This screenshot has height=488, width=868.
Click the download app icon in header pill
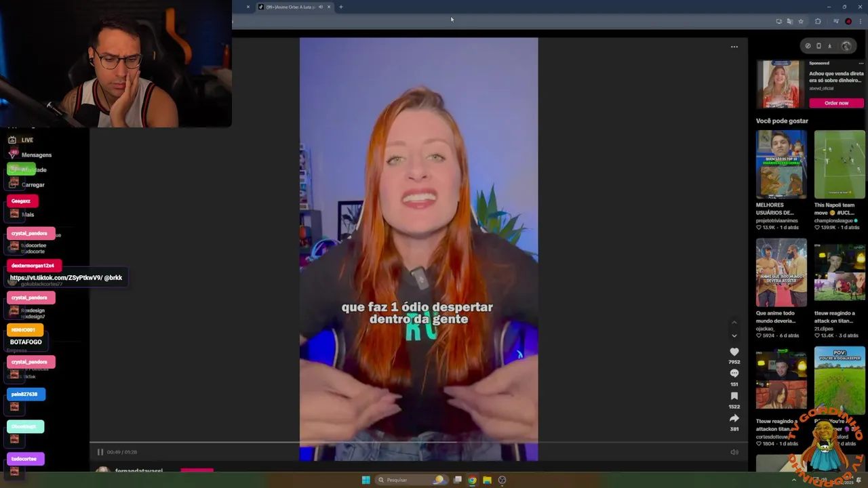[829, 46]
